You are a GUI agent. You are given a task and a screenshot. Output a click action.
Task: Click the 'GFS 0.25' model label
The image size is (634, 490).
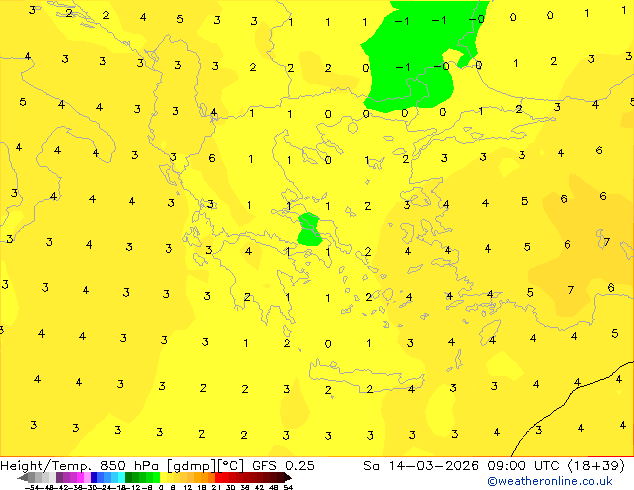click(283, 466)
